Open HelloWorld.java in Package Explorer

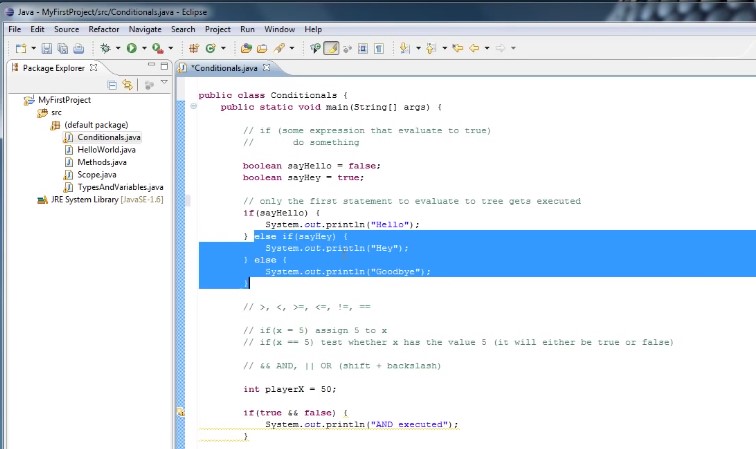105,149
